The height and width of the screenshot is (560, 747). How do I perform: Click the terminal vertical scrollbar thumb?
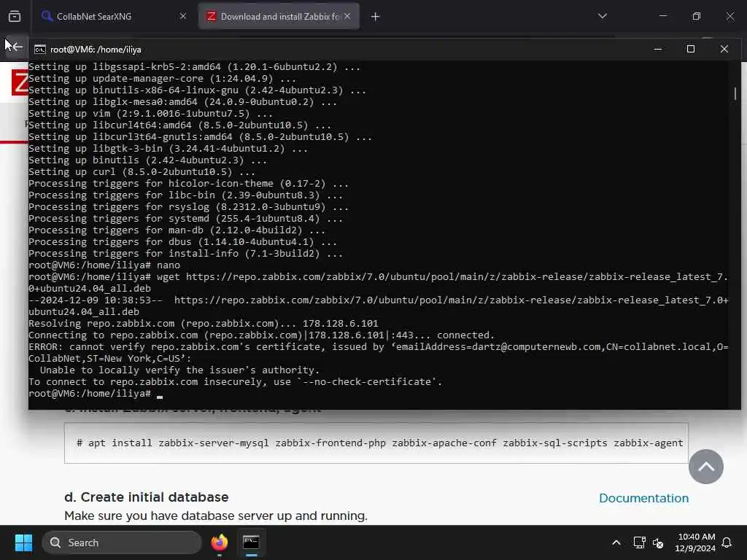point(735,93)
